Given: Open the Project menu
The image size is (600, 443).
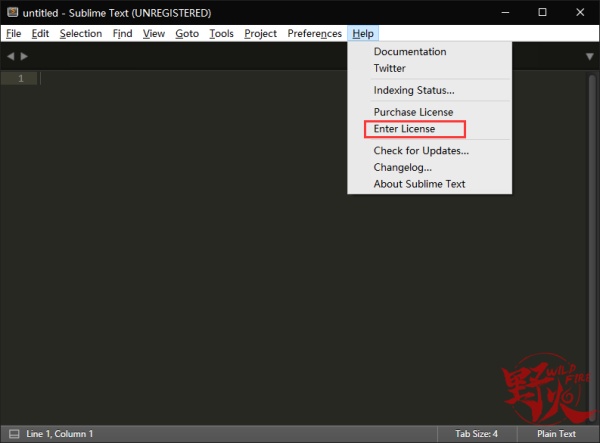Looking at the screenshot, I should (260, 34).
